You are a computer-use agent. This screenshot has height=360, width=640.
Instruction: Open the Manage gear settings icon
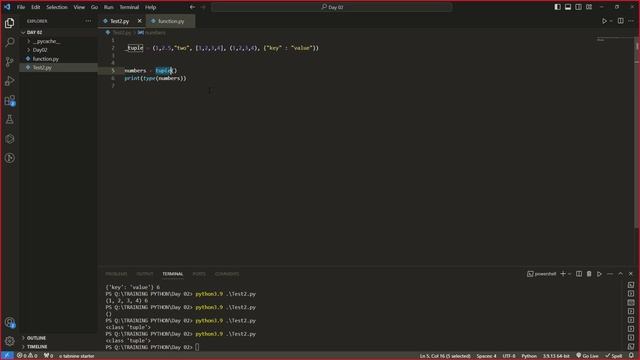pos(9,341)
